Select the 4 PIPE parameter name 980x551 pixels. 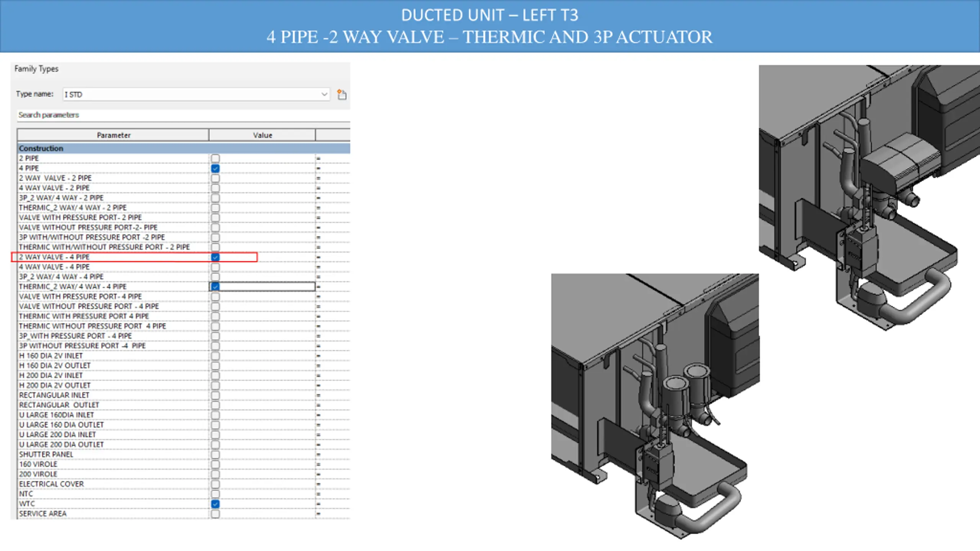click(29, 168)
